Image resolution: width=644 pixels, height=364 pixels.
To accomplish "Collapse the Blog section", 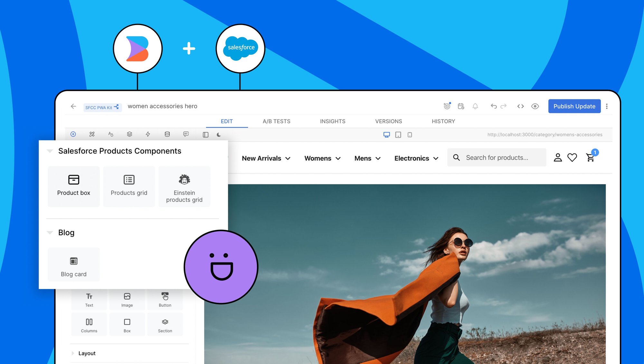I will (x=50, y=232).
